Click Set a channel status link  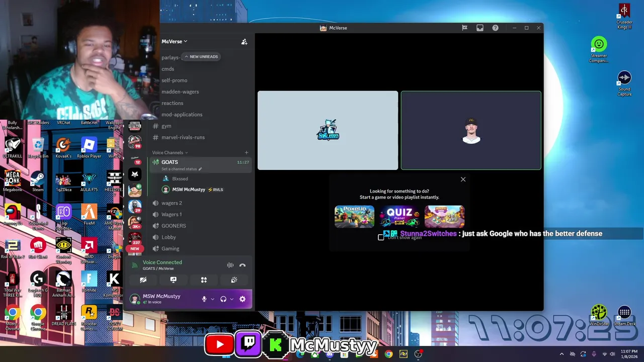pyautogui.click(x=181, y=169)
